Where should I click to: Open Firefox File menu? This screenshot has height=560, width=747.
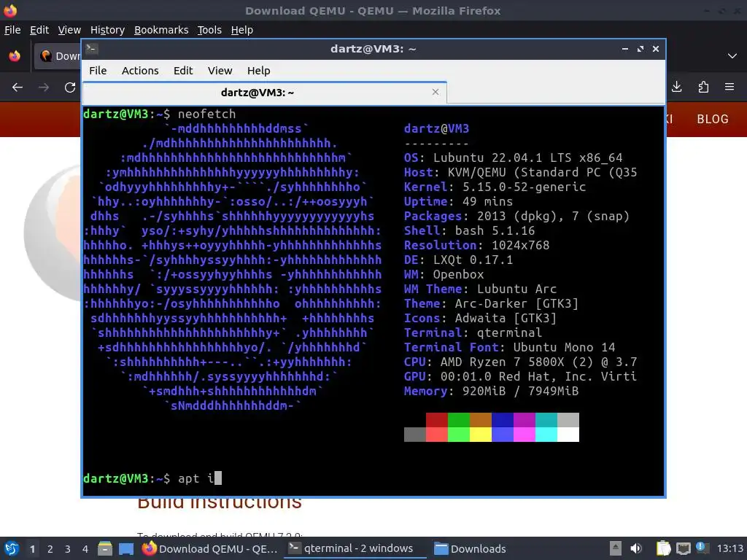(x=12, y=30)
